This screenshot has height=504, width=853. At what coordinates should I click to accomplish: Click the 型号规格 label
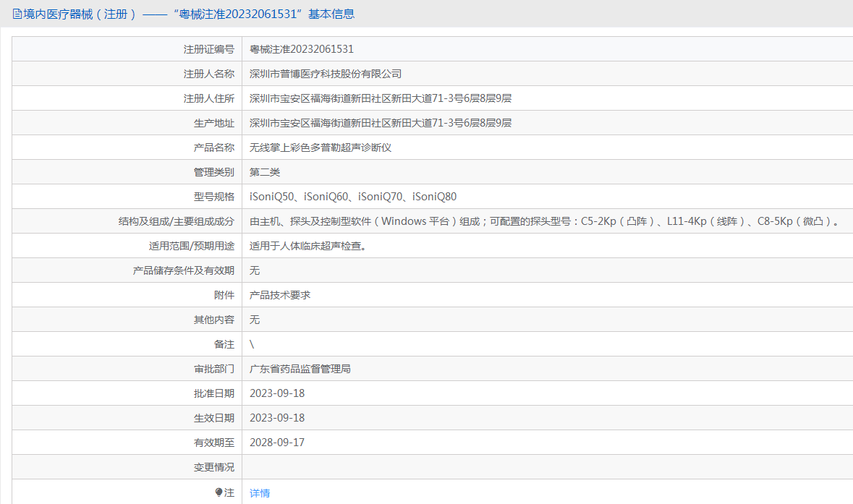[x=214, y=197]
